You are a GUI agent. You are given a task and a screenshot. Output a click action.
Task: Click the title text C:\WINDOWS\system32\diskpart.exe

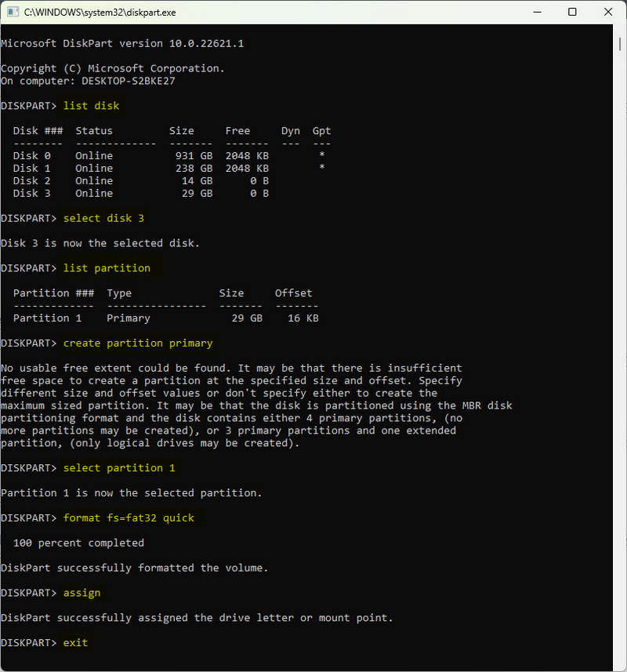[100, 13]
